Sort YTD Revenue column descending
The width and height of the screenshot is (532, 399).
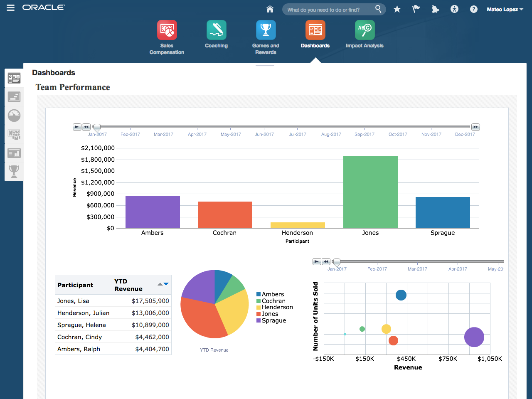tap(166, 284)
